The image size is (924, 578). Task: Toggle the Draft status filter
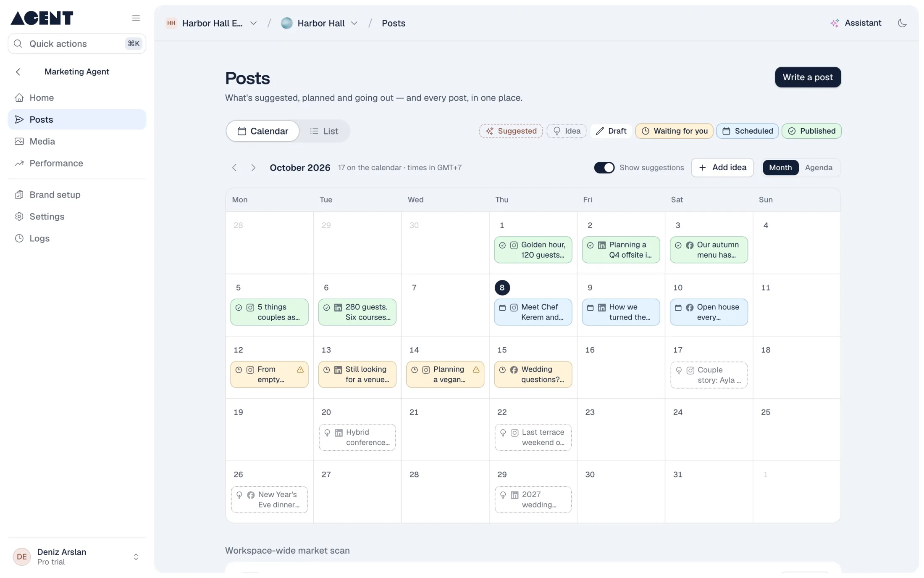click(611, 131)
